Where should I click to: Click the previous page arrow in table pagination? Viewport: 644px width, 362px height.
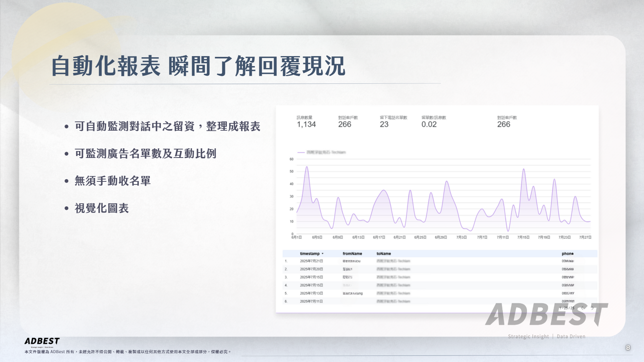583,308
